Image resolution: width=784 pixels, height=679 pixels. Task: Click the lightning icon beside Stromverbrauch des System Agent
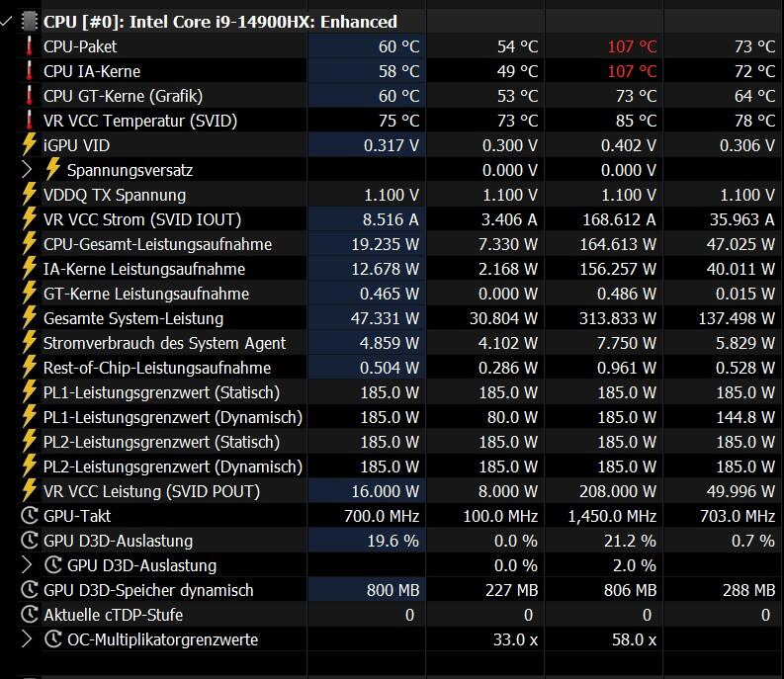[x=30, y=343]
